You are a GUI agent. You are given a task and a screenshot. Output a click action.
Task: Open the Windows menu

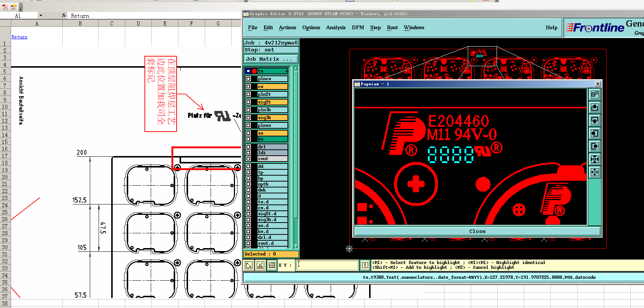tap(414, 28)
